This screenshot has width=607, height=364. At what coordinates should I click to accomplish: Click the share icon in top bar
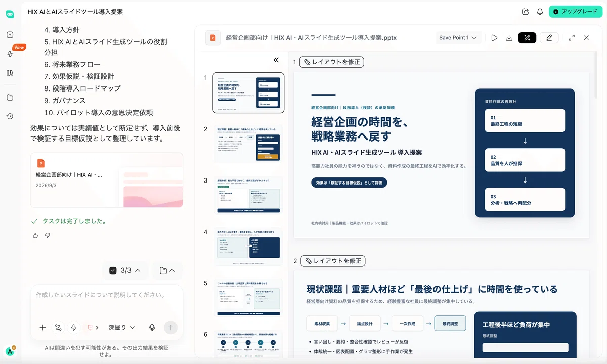tap(525, 12)
